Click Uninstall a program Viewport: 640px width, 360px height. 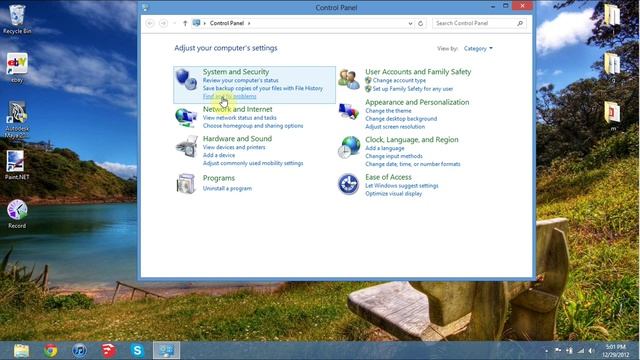point(227,189)
